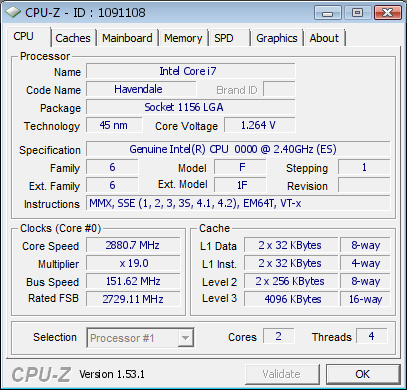Click the Version 1.53.1 label

[x=112, y=374]
